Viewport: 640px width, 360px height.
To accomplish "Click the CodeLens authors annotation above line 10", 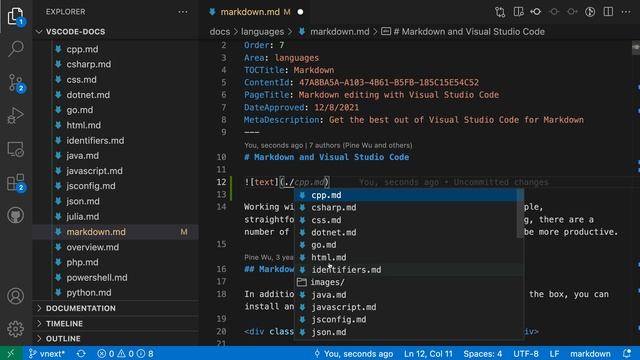I will (328, 145).
